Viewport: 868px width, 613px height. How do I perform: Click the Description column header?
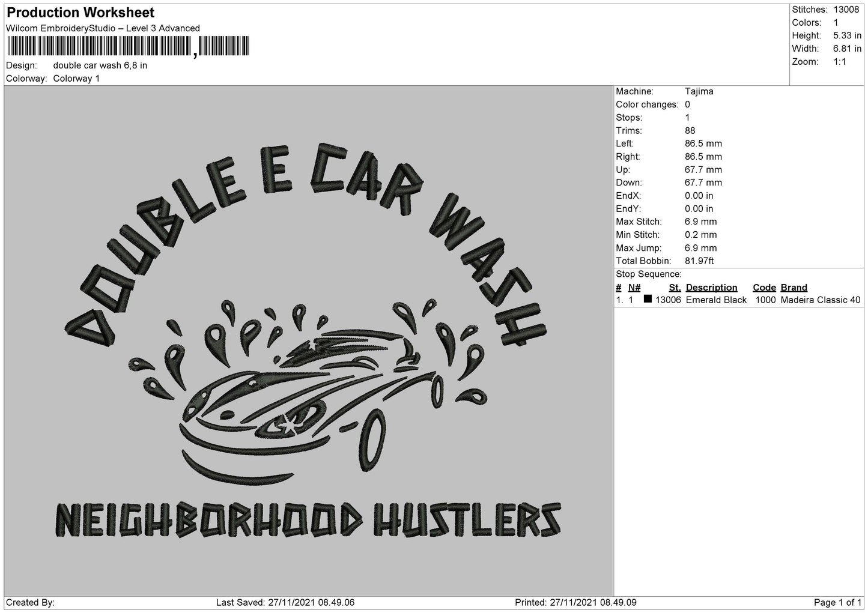[x=712, y=288]
